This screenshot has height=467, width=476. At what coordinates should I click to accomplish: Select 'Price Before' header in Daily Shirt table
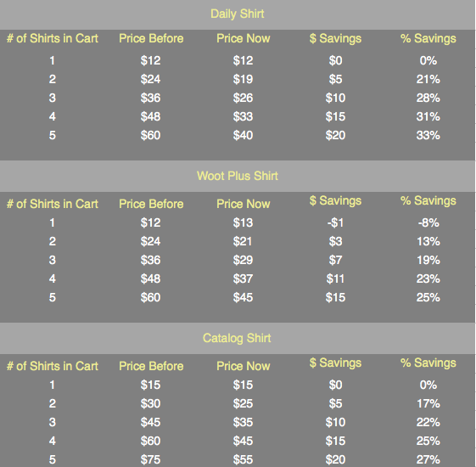[151, 38]
